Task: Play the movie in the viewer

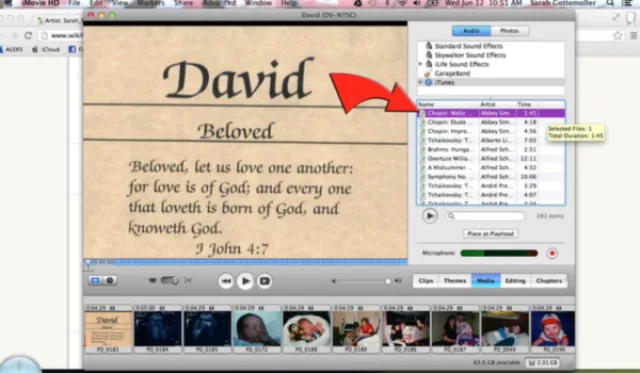Action: [245, 281]
